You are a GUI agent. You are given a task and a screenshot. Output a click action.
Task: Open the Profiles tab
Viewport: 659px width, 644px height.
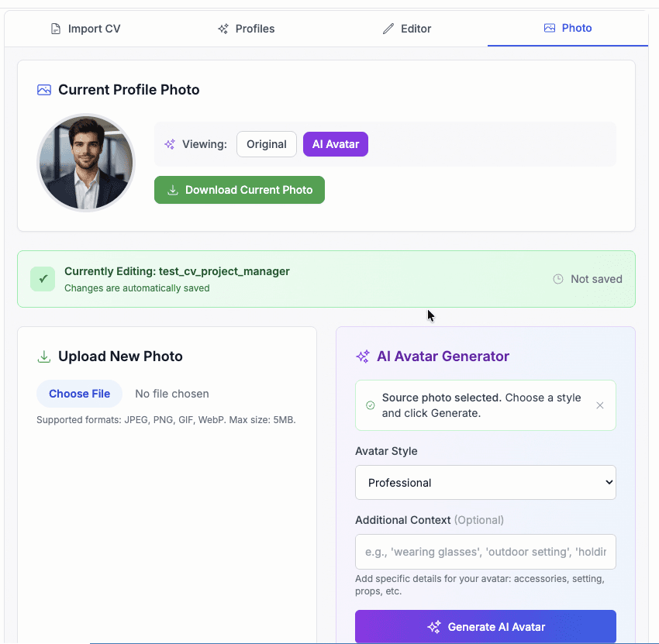tap(247, 29)
